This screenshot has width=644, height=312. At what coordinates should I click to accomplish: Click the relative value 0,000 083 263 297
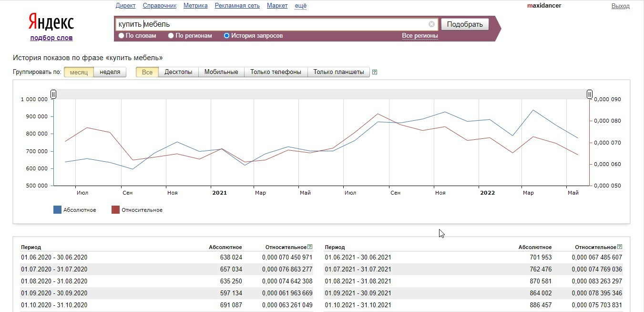coord(597,281)
